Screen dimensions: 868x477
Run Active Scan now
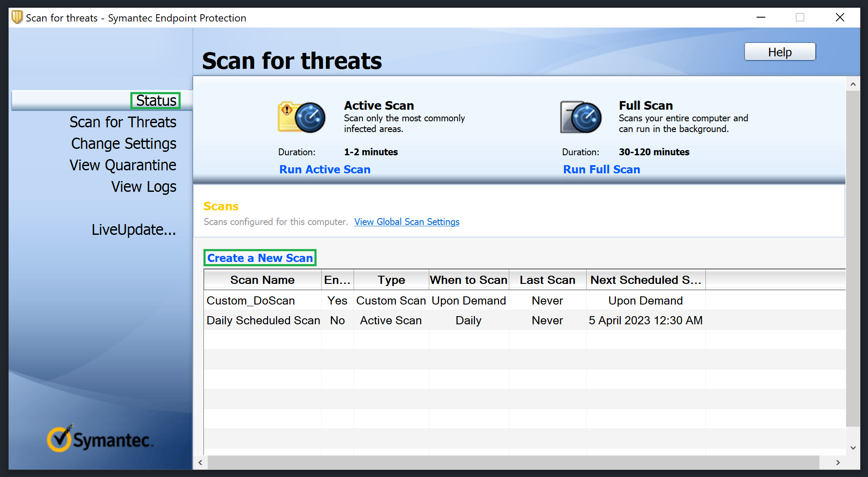click(325, 169)
